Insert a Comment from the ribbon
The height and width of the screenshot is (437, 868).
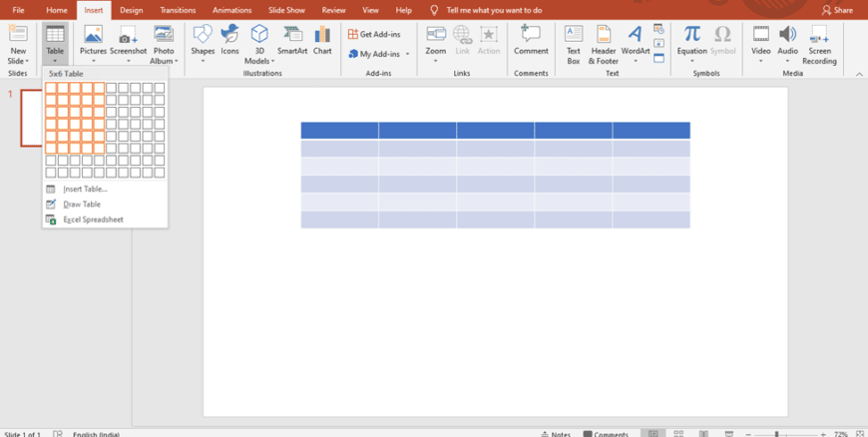point(531,40)
